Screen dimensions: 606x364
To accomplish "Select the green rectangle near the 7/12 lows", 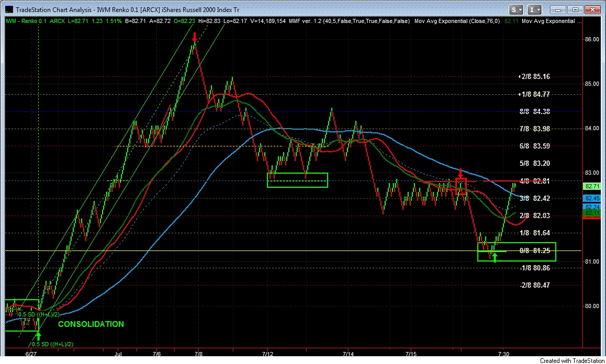I will [297, 180].
